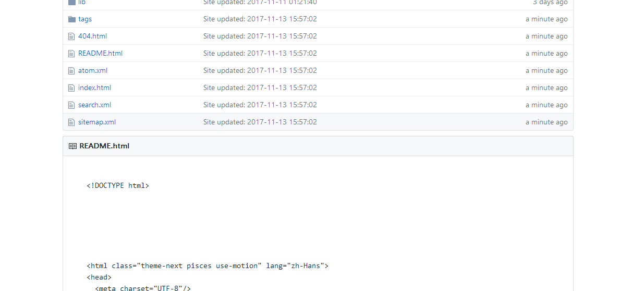Click the file icon beside search.xml
Image resolution: width=644 pixels, height=291 pixels.
pos(71,105)
